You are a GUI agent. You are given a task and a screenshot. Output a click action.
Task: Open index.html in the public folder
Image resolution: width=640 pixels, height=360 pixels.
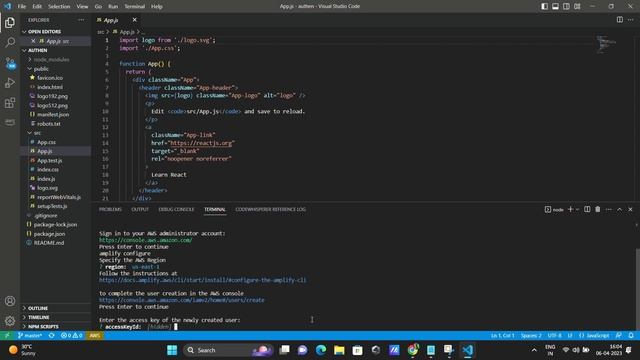[50, 87]
